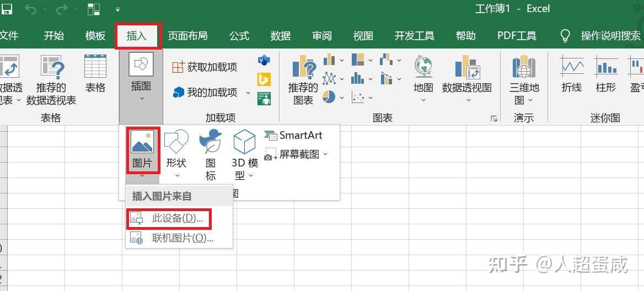This screenshot has width=644, height=291.
Task: Click the SmartArt button
Action: point(293,136)
